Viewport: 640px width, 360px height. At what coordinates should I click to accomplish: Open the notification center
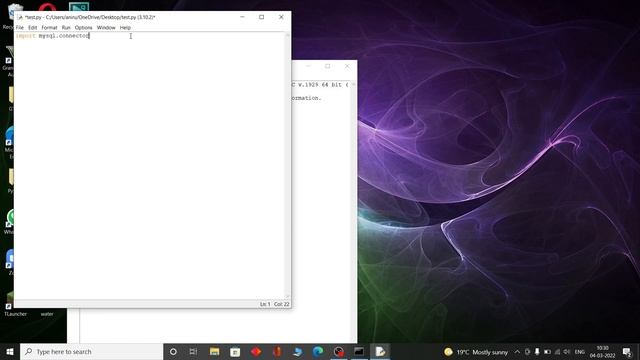[627, 351]
